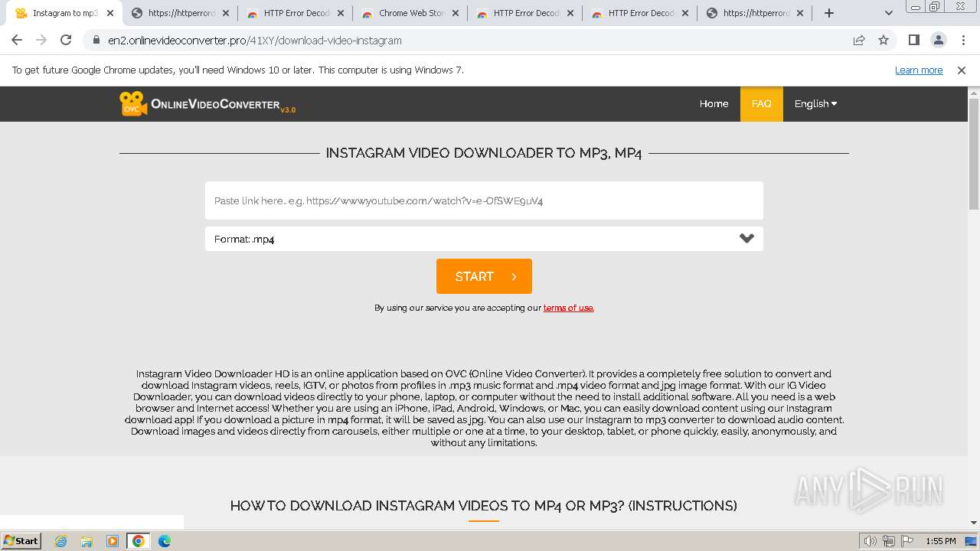Open the network icon in system tray
Screen dimensions: 980x551
click(x=889, y=541)
